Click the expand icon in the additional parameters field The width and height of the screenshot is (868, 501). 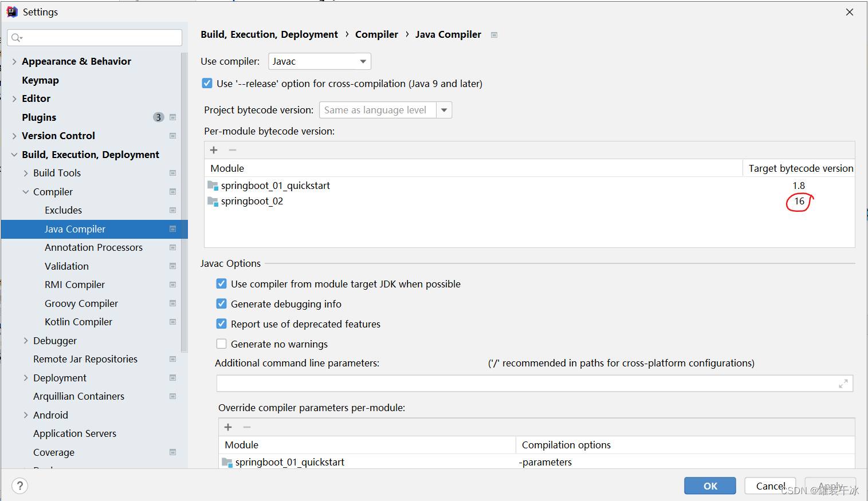[843, 384]
